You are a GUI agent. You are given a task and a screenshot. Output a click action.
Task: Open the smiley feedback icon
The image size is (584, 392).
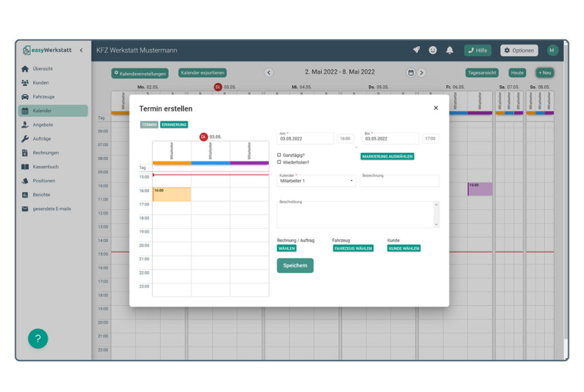point(433,50)
